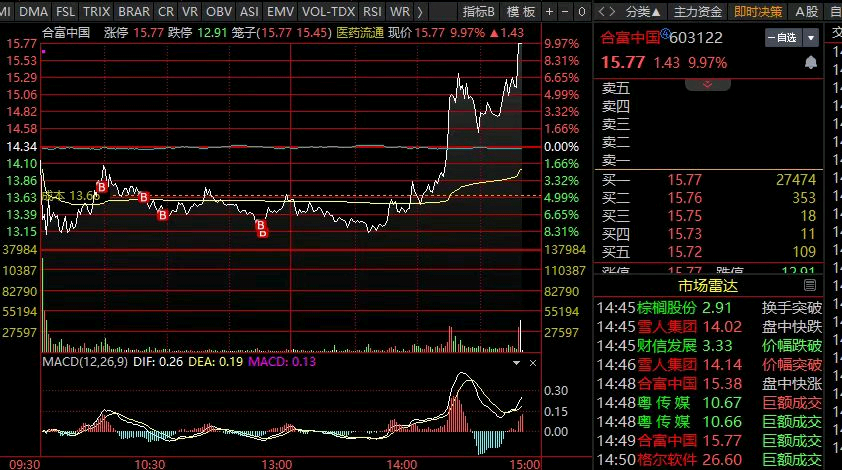Select 买三 bid row at 15.75

tap(708, 216)
